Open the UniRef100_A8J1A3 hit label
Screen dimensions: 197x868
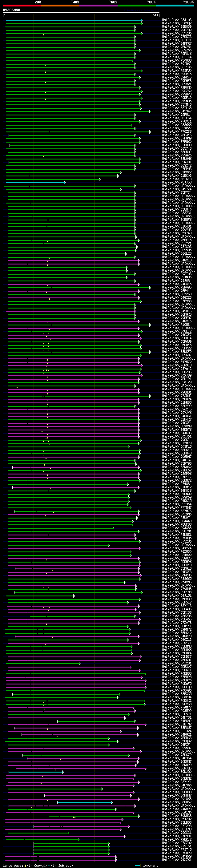point(177,20)
